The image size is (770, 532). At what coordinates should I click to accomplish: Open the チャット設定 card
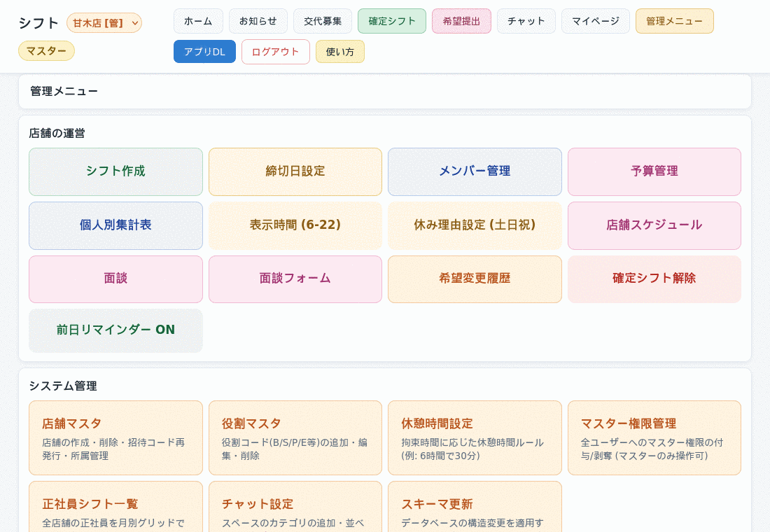point(295,507)
